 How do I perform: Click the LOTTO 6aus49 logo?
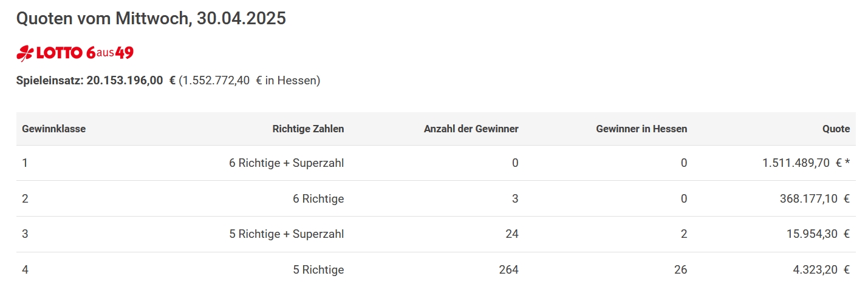75,53
